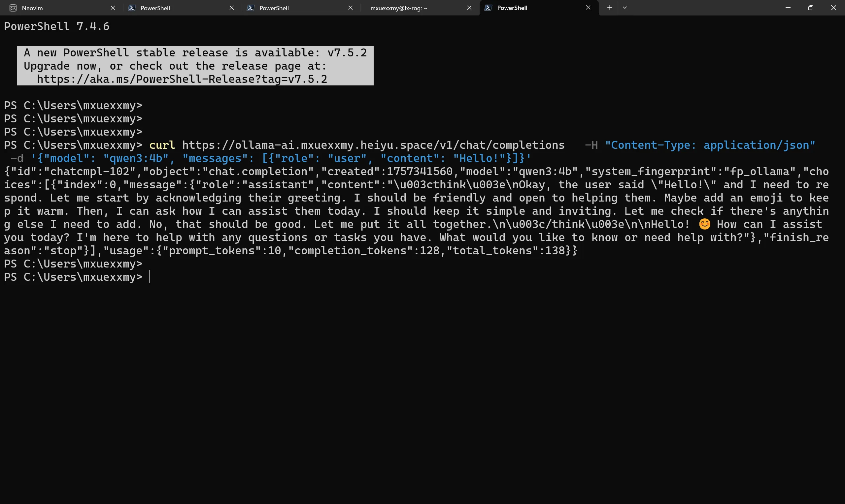
Task: Click "chatcmpl-102" in the JSON response
Action: [x=90, y=172]
